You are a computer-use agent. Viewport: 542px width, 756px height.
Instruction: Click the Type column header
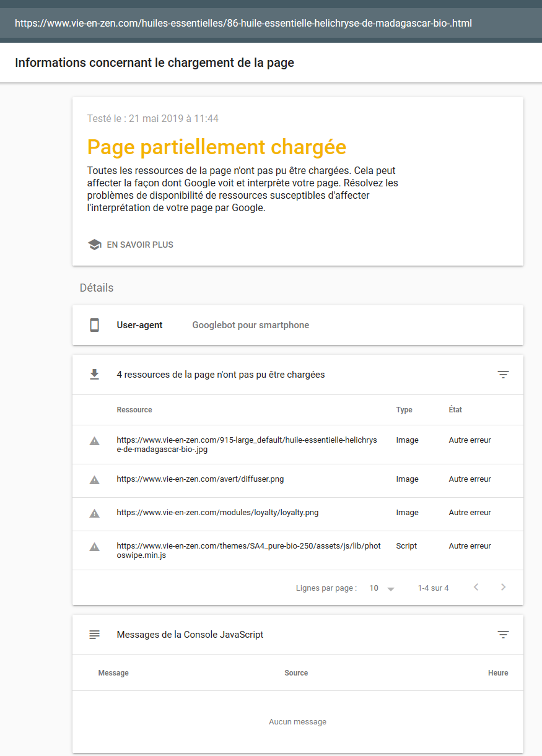click(x=404, y=410)
